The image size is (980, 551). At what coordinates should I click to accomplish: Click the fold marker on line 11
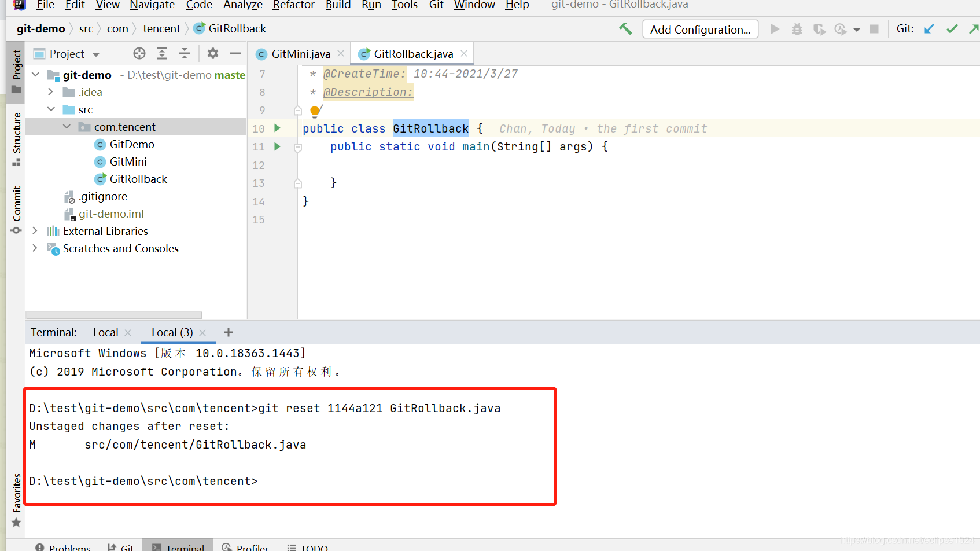[298, 148]
